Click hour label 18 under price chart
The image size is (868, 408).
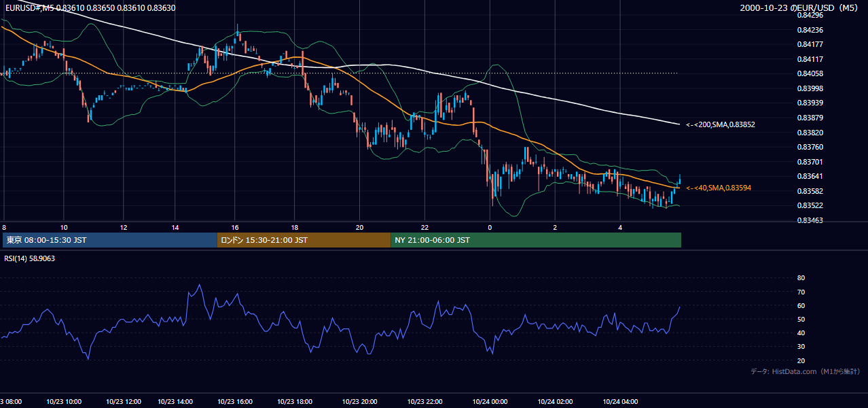[x=295, y=227]
